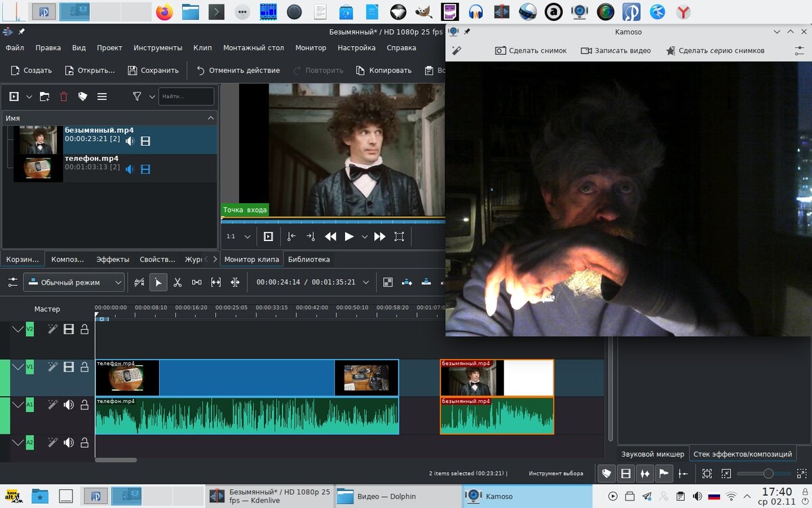Choose the spacer tool in timeline toolbar
Image resolution: width=812 pixels, height=508 pixels.
197,282
